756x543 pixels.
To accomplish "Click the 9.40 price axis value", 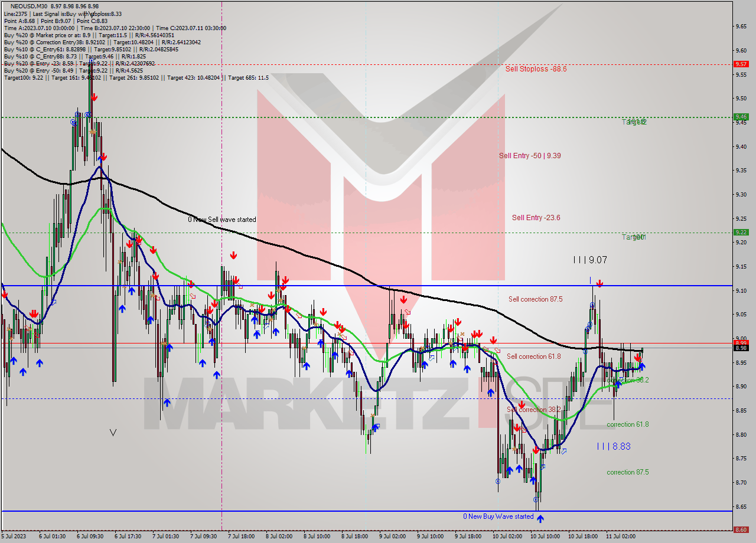I will 742,146.
